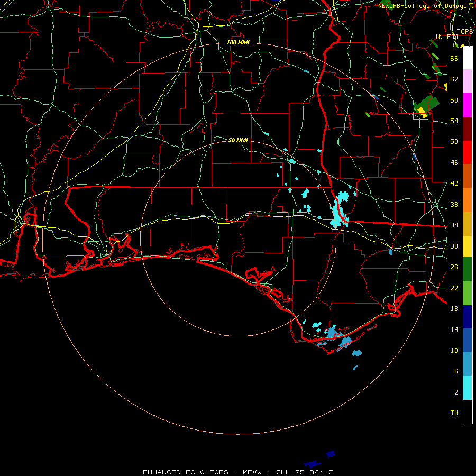Choose the light orange legend swatch
Image resolution: width=476 pixels, height=476 pixels.
467,200
